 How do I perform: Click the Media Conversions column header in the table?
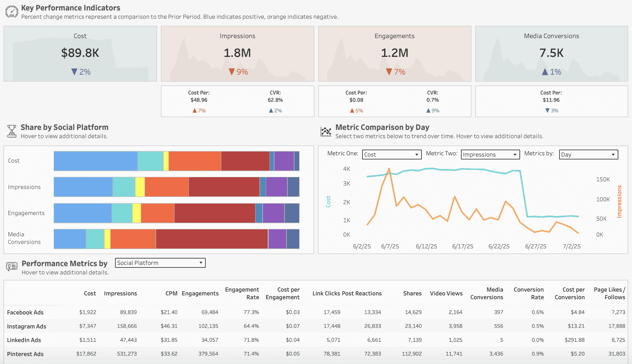(487, 293)
